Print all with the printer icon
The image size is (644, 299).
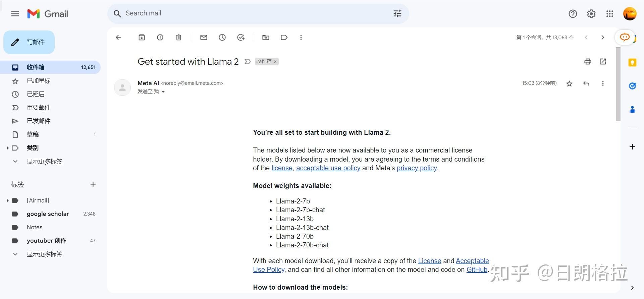pos(588,62)
